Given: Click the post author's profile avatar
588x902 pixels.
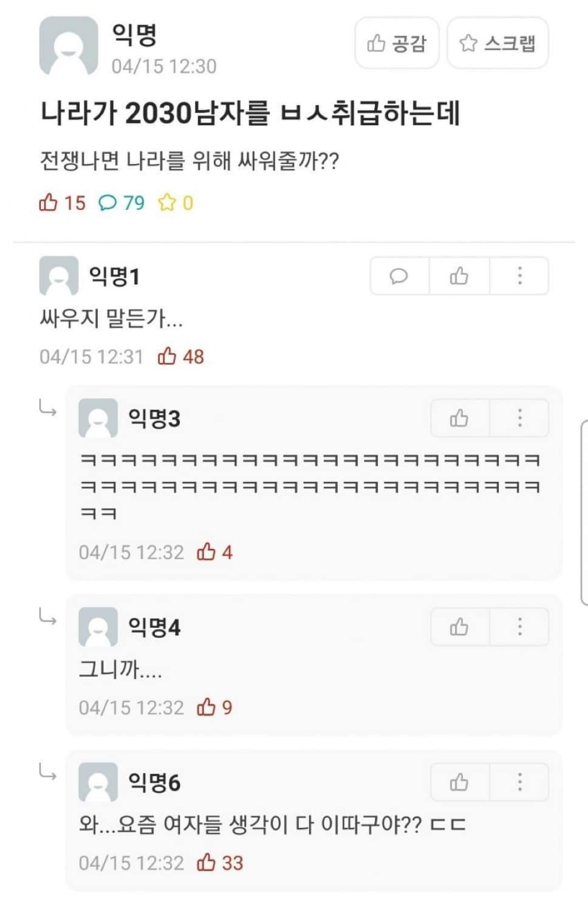Looking at the screenshot, I should [68, 46].
